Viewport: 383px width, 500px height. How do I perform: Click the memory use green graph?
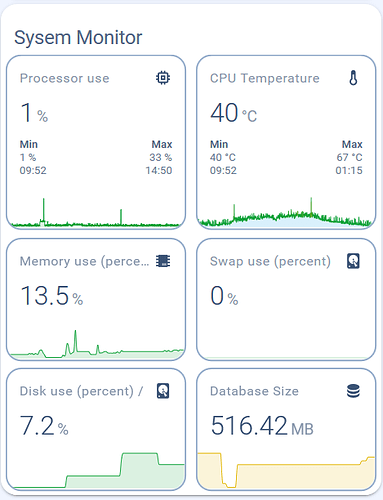click(x=96, y=344)
